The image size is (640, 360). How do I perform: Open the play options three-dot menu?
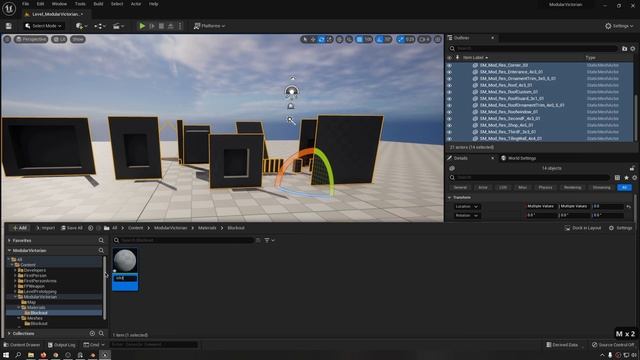tap(180, 26)
